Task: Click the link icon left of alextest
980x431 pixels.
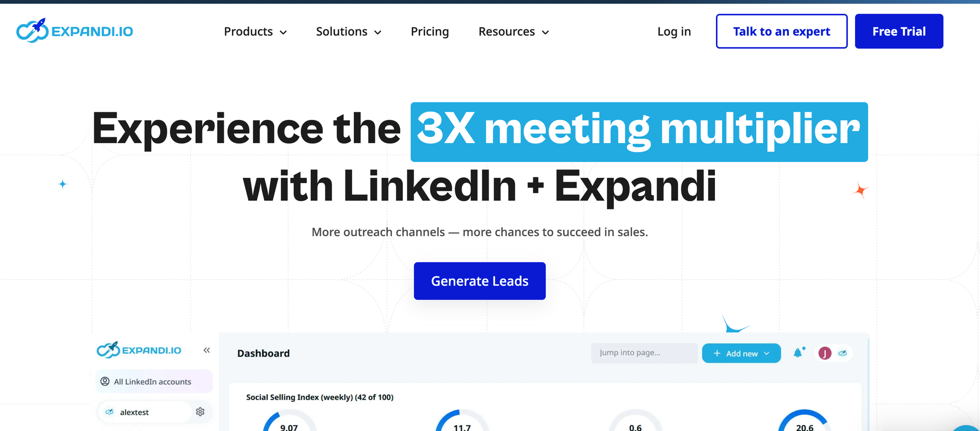Action: tap(109, 412)
